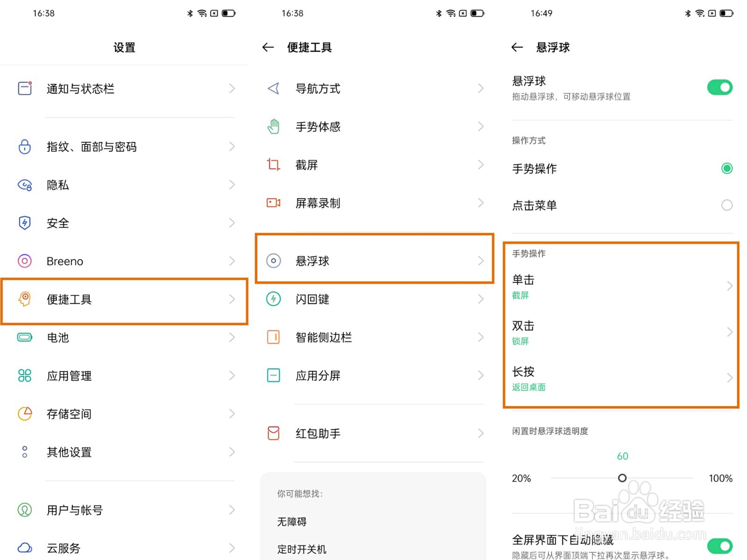The image size is (747, 560).
Task: Open the 长按 gesture action chevron
Action: coord(729,378)
